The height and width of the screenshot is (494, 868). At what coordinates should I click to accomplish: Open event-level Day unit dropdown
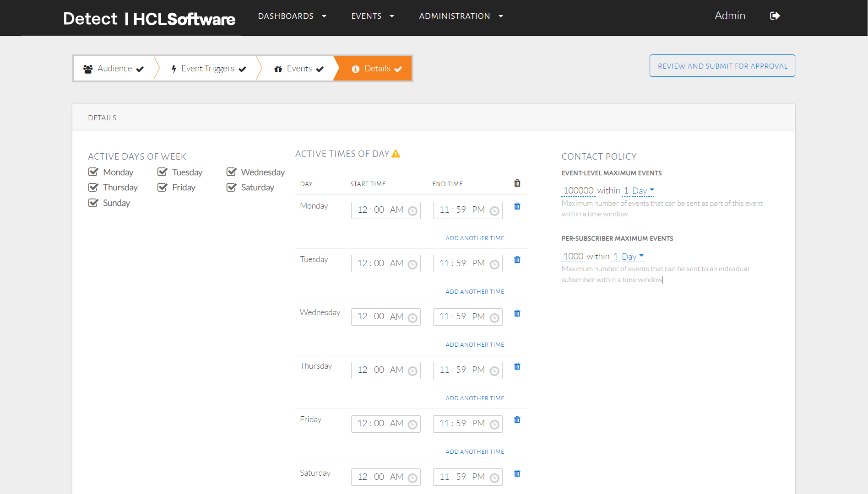(x=643, y=191)
